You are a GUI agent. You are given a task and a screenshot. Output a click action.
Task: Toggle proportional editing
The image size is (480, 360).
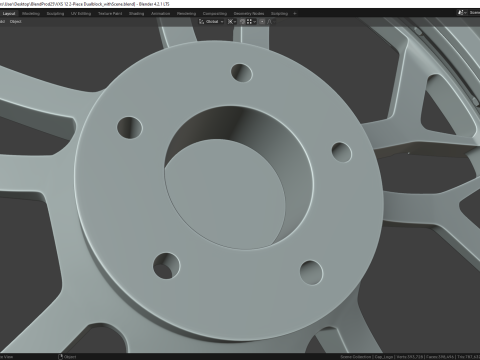[x=262, y=22]
